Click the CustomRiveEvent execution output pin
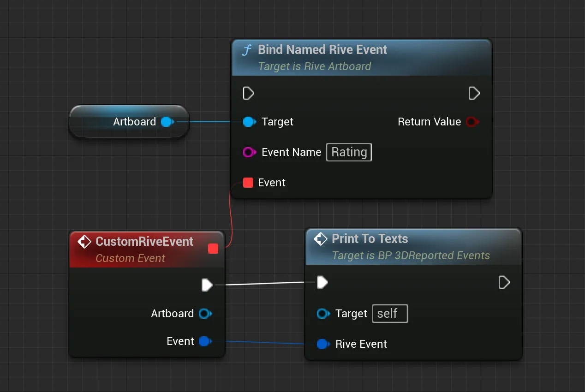 coord(207,285)
